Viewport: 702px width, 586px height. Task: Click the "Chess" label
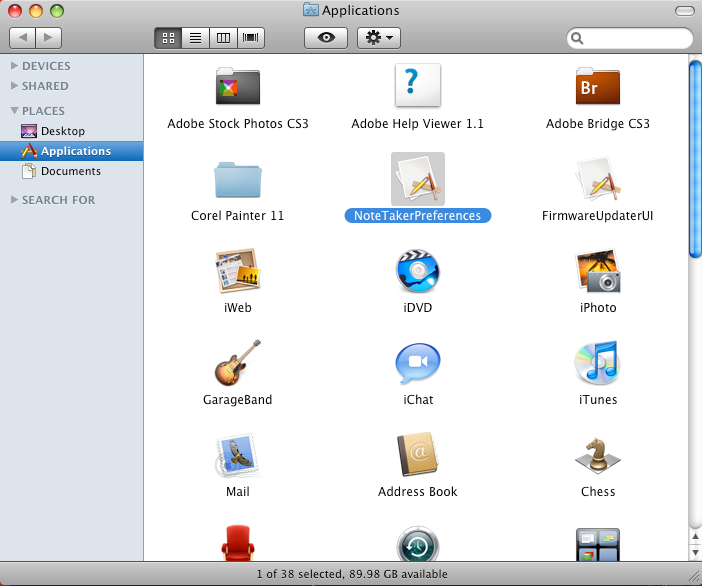pyautogui.click(x=598, y=492)
